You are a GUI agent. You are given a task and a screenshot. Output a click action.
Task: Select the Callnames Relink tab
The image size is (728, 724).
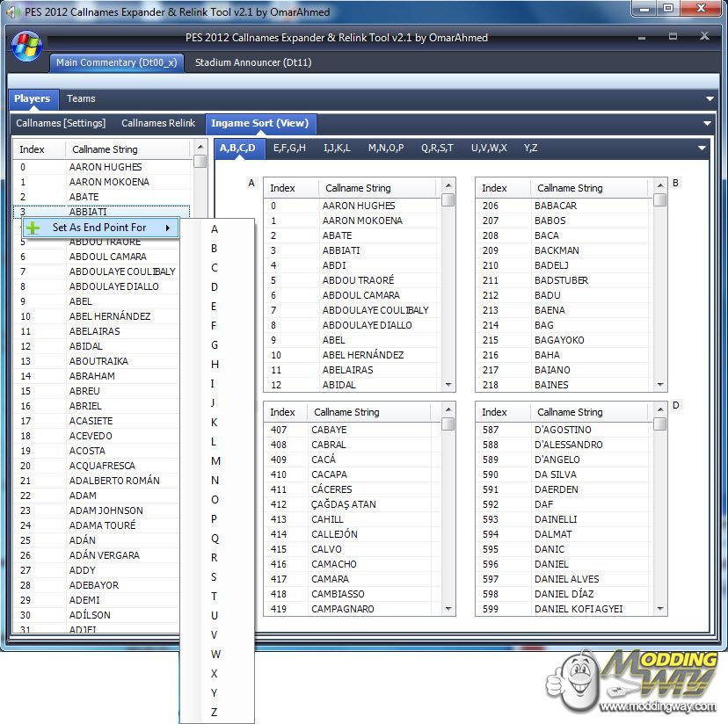pyautogui.click(x=158, y=124)
